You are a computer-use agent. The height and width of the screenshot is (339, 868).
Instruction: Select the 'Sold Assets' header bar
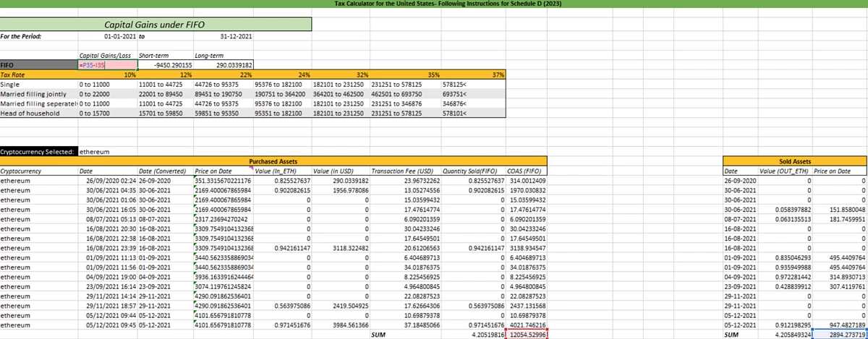pos(794,161)
